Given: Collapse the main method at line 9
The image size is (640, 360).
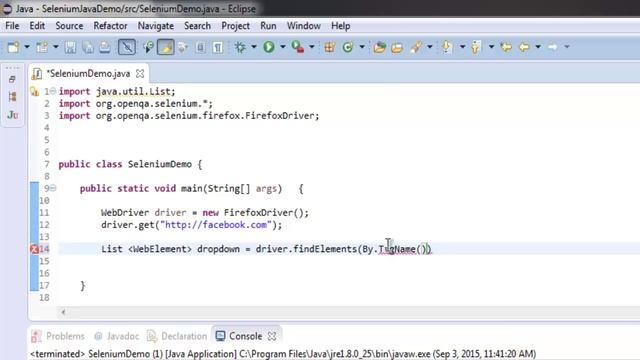Looking at the screenshot, I should [53, 188].
